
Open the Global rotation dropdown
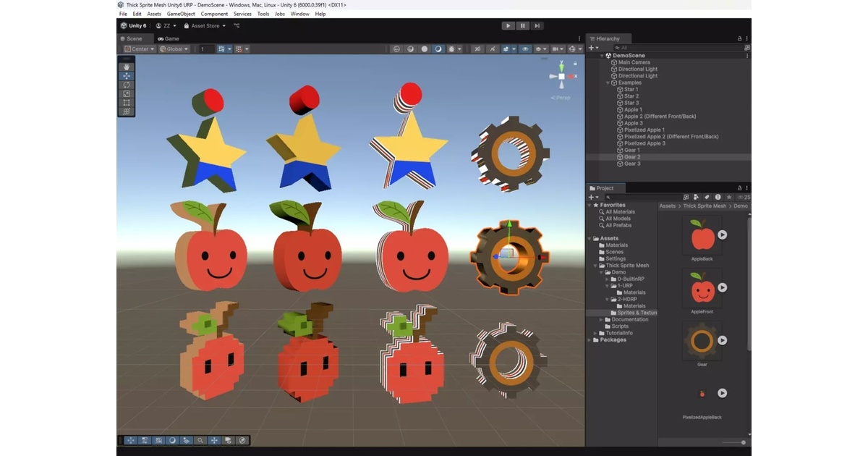pyautogui.click(x=174, y=49)
